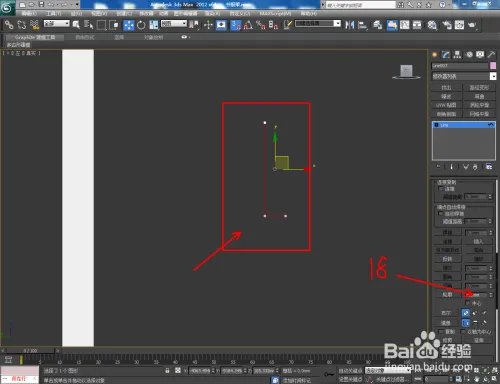Click the spinner arrows of the 轮廓 value
This screenshot has height=384, width=500.
pyautogui.click(x=490, y=295)
